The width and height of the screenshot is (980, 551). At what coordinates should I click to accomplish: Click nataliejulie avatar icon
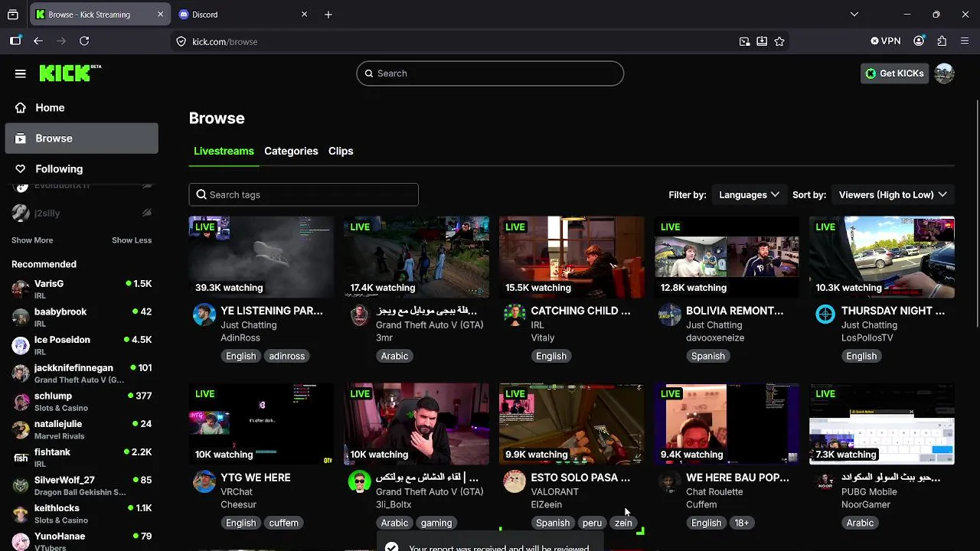(21, 429)
